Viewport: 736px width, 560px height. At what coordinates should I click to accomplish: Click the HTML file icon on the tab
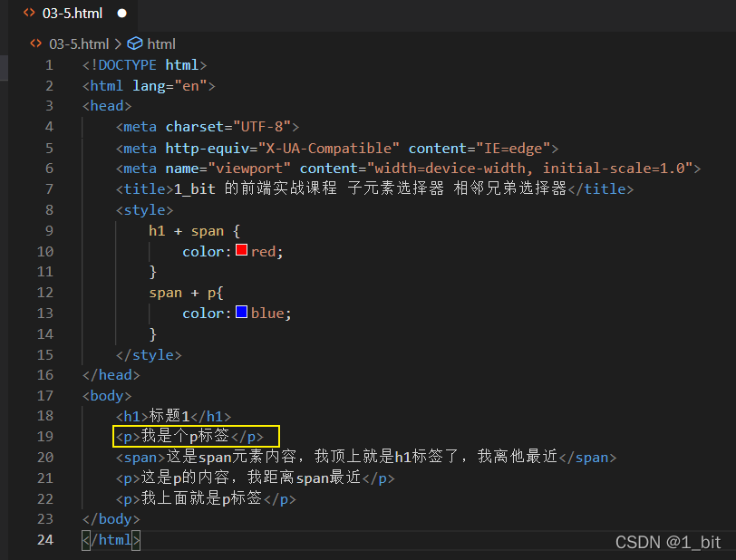pyautogui.click(x=29, y=14)
